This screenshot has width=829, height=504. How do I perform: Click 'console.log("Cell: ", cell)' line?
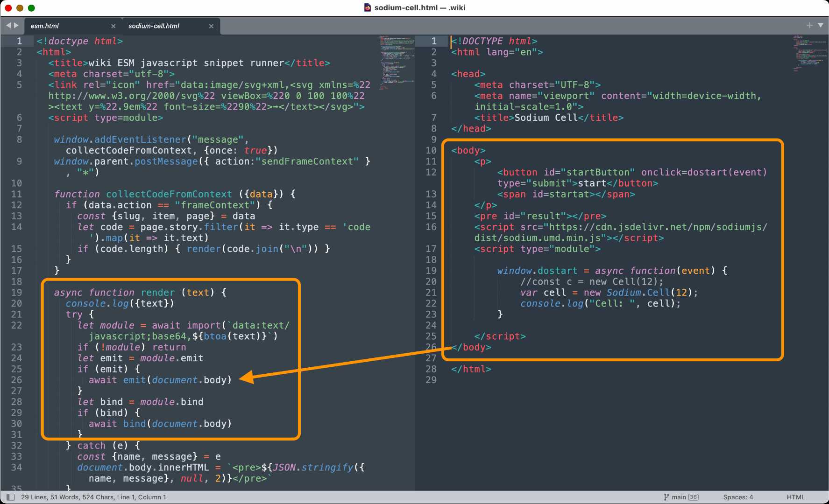pos(601,304)
